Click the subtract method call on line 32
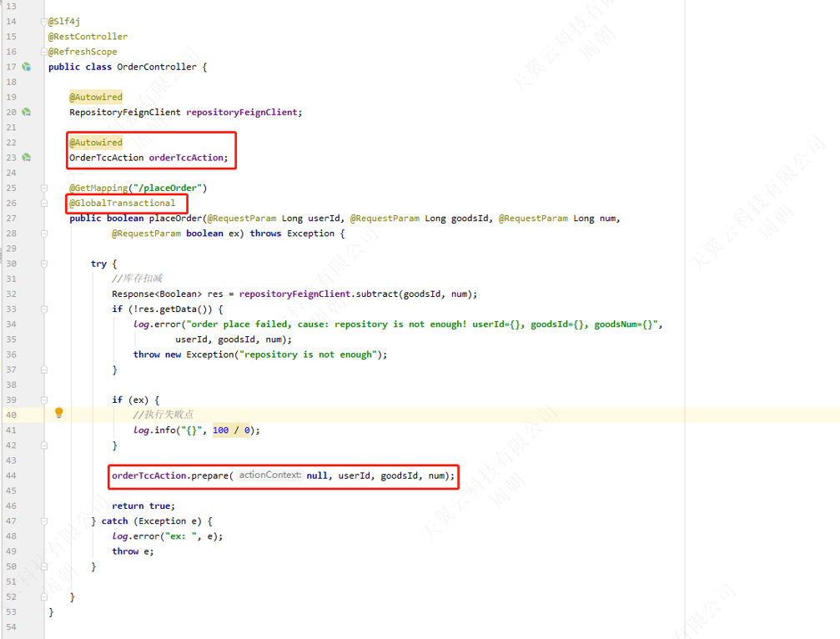This screenshot has width=840, height=639. (x=377, y=294)
